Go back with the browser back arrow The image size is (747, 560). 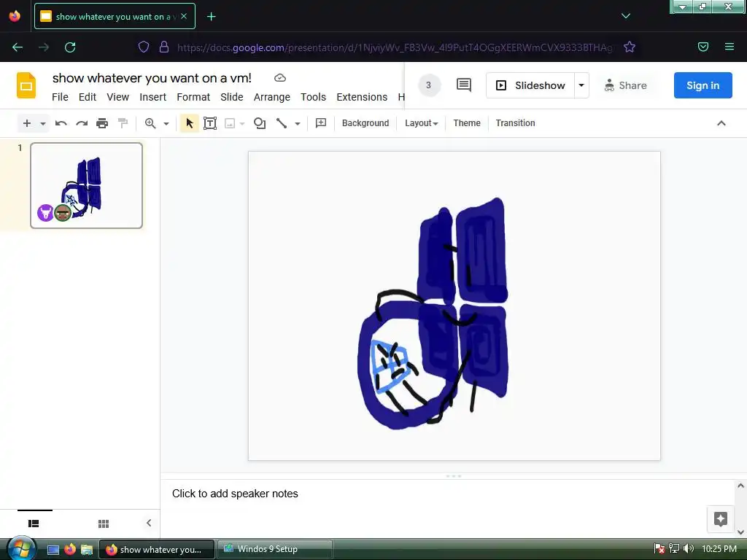pos(18,47)
